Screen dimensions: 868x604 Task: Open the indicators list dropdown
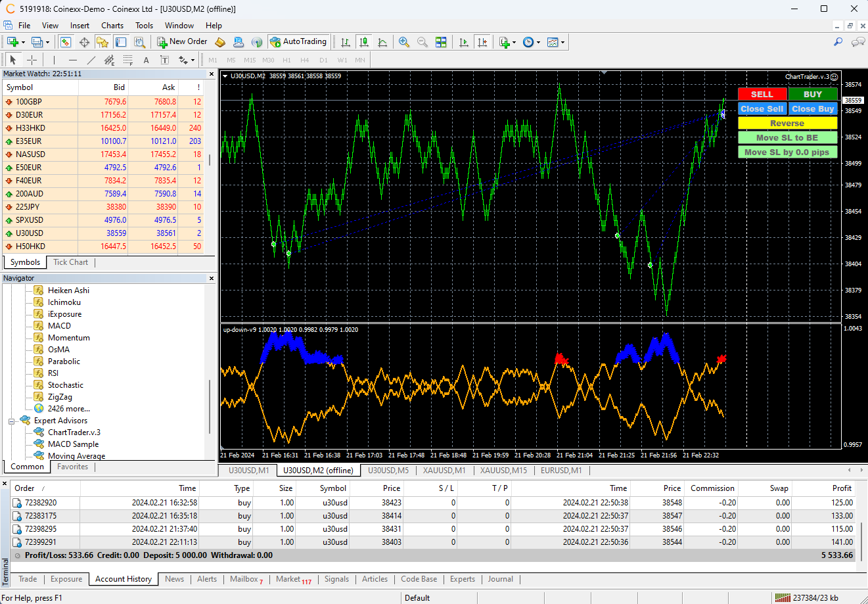click(507, 42)
